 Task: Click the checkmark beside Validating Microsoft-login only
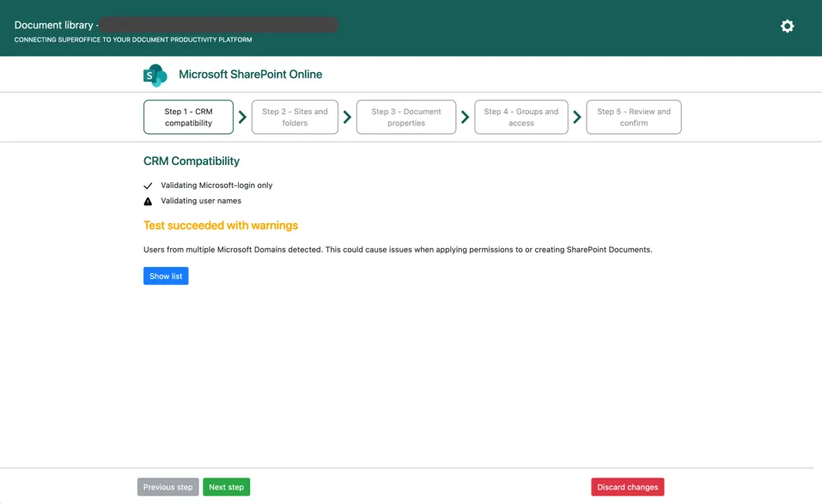148,185
